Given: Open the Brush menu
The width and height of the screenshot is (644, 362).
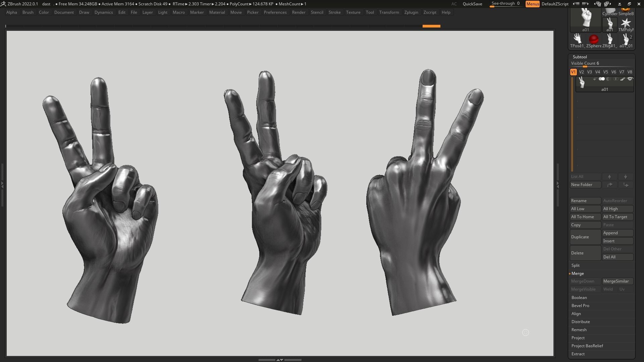Looking at the screenshot, I should click(28, 12).
